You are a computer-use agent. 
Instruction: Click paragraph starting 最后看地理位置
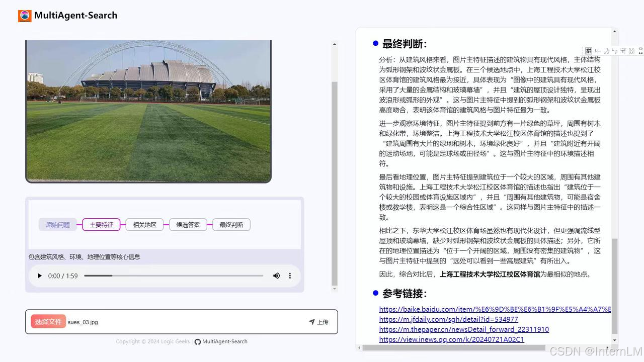(490, 197)
